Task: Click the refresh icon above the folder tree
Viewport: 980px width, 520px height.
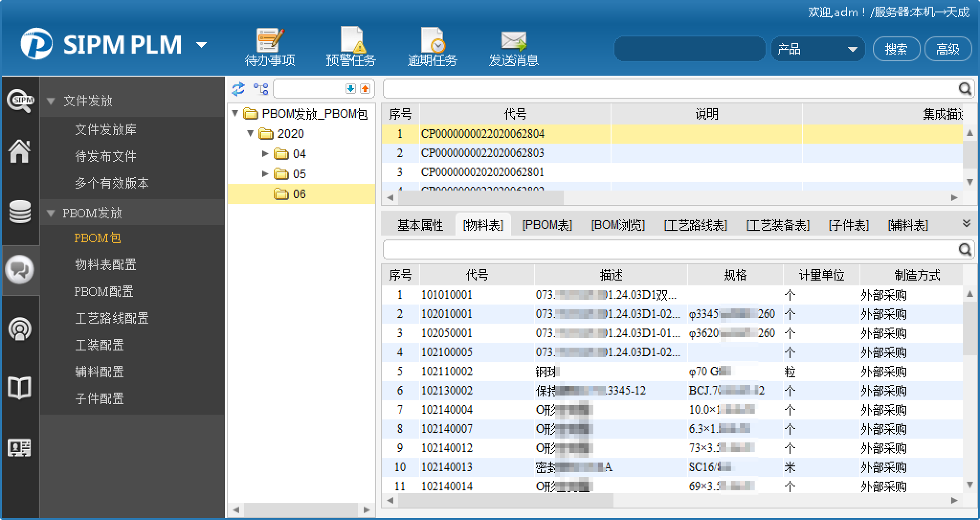Action: [238, 89]
